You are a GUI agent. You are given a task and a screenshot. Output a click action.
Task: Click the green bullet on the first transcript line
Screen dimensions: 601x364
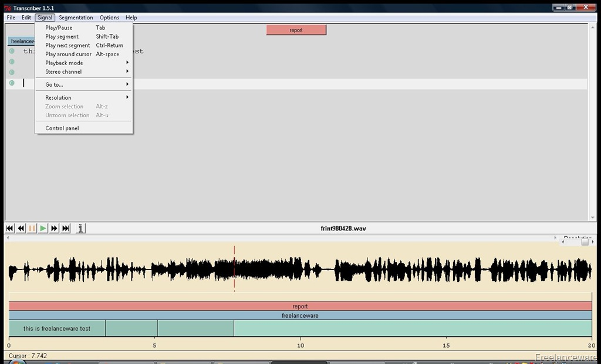click(x=12, y=52)
